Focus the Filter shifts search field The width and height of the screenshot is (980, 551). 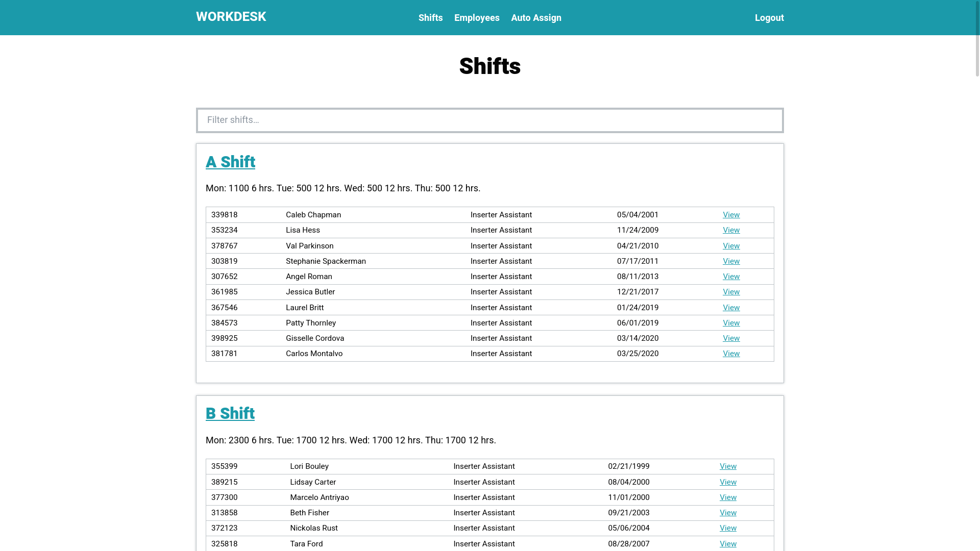coord(489,120)
